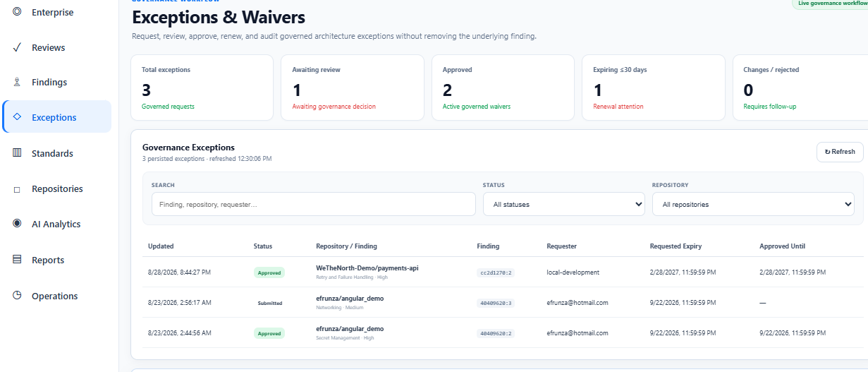Select the Awaiting review card
Screen dimensions: 868x372
pos(353,88)
